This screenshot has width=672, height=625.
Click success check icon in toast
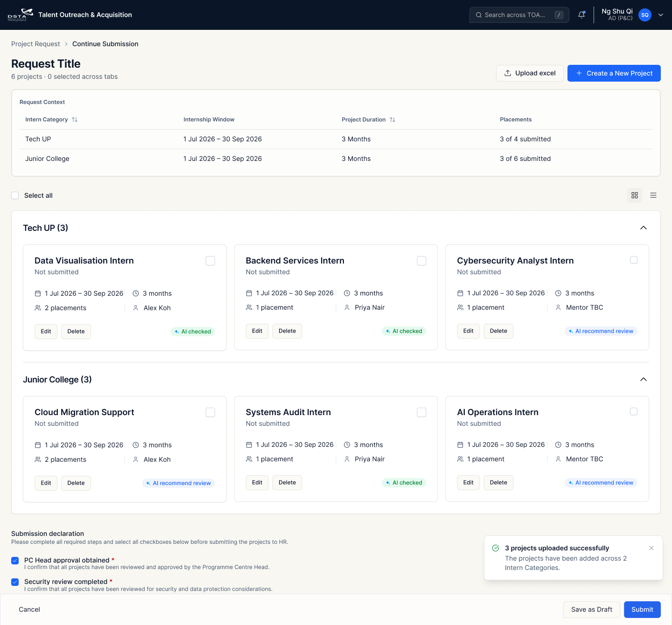[496, 548]
